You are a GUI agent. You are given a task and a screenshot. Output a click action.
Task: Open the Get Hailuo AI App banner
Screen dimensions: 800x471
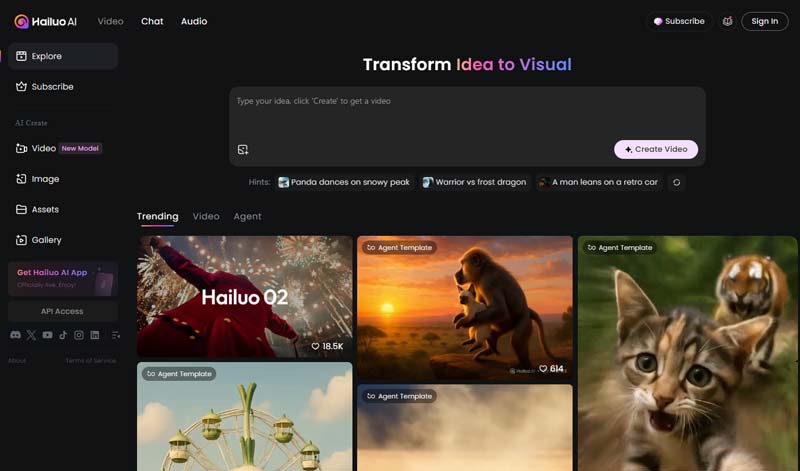pos(63,279)
